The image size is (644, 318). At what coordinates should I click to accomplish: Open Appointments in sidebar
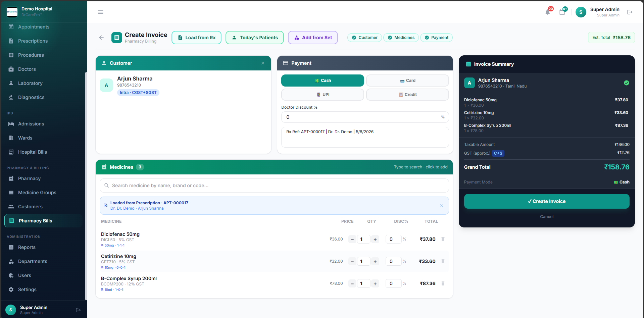click(43, 27)
